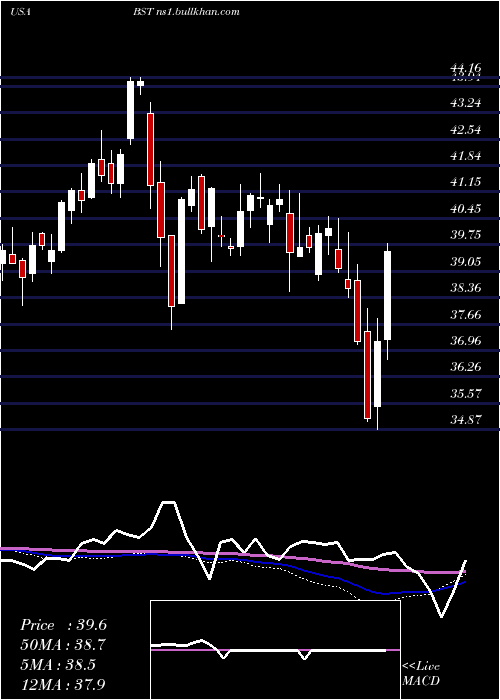This screenshot has width=500, height=700.
Task: Click the 41.15 price axis label
Action: 466,182
